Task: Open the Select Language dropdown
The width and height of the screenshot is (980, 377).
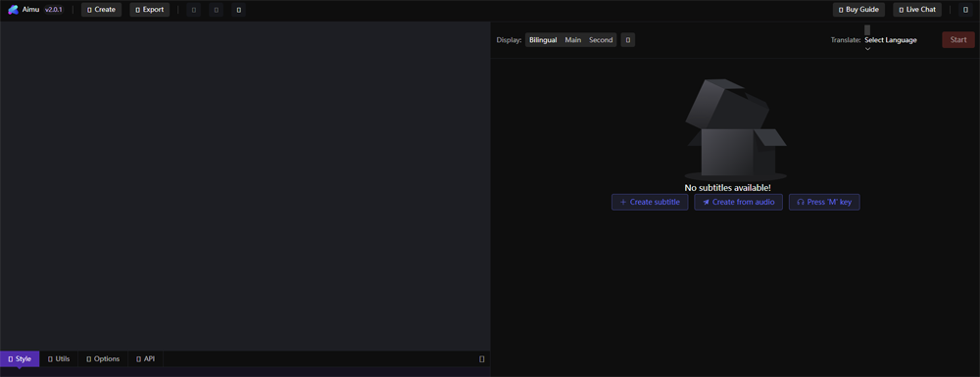Action: click(891, 40)
